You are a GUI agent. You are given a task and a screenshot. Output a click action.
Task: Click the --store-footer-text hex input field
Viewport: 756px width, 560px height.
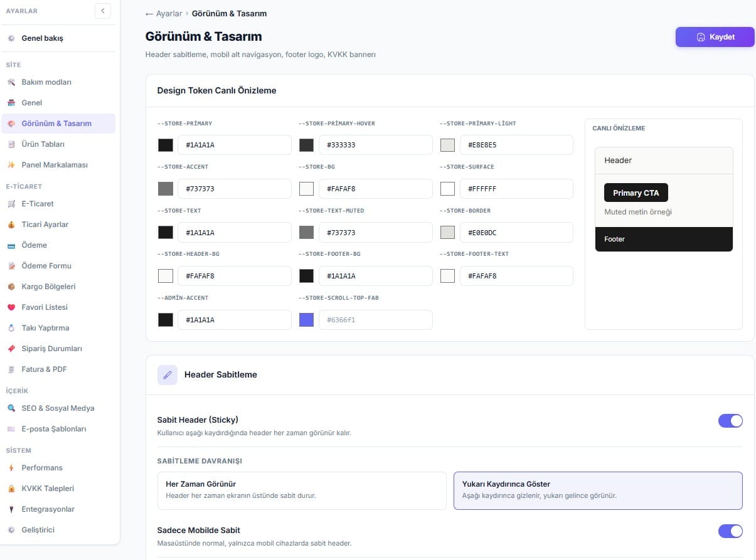(x=516, y=276)
